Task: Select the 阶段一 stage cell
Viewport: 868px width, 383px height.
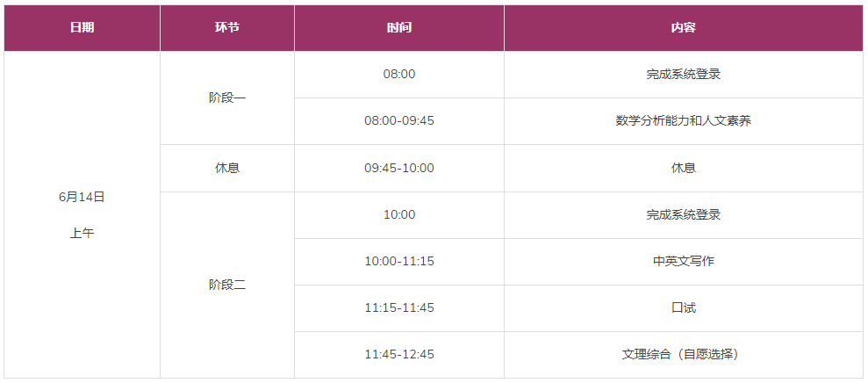Action: [x=226, y=98]
